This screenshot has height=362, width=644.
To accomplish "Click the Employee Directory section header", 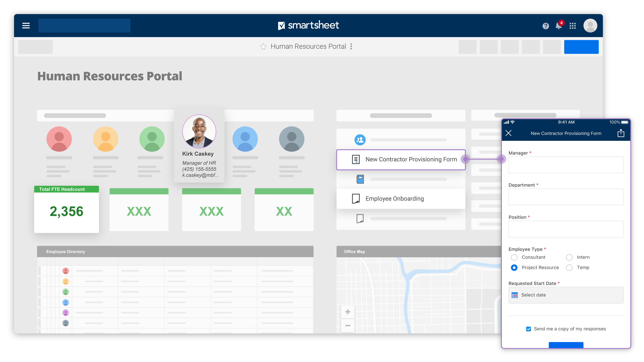I will 65,252.
